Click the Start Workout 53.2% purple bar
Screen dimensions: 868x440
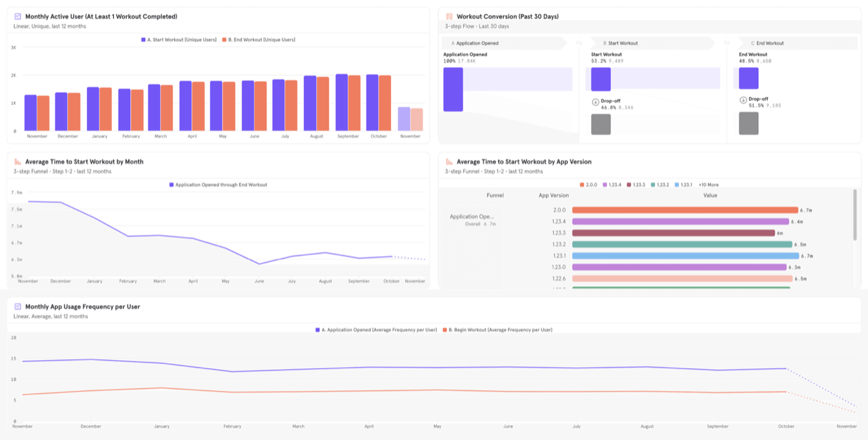coord(601,79)
